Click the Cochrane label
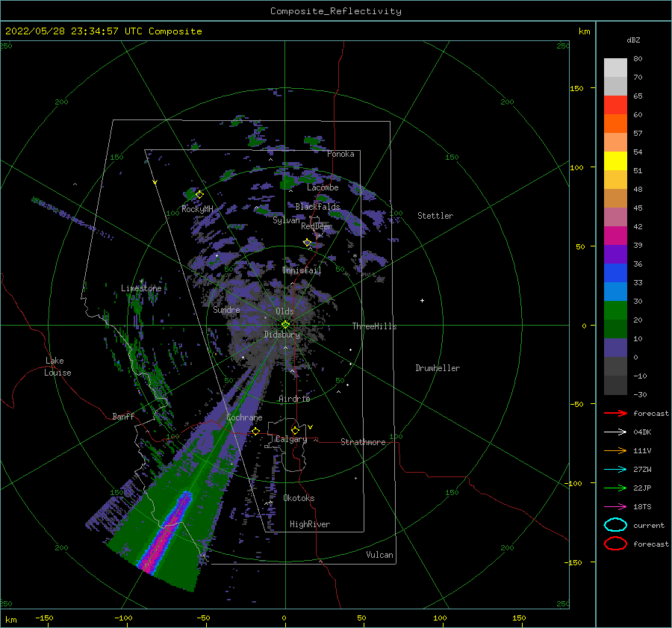The height and width of the screenshot is (628, 672). click(244, 417)
